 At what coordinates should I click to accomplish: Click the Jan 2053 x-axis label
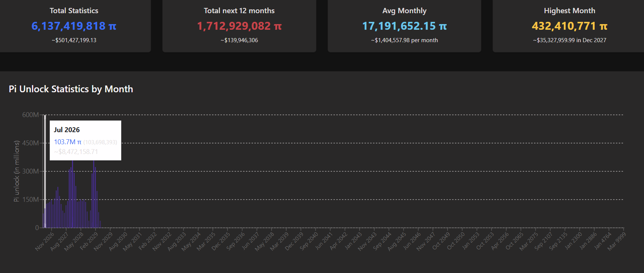tap(471, 241)
